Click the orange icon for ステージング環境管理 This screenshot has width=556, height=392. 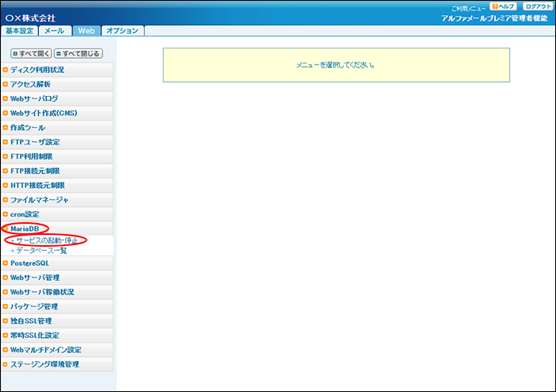point(6,365)
